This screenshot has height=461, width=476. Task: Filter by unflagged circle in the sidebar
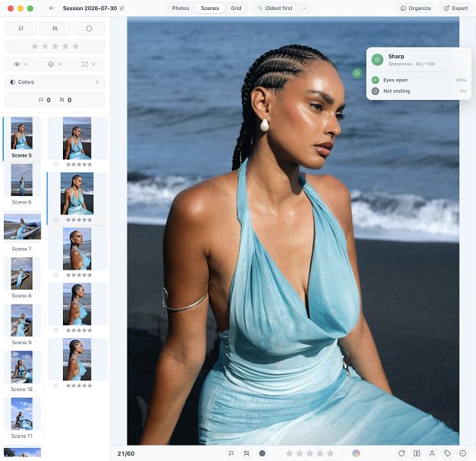(89, 28)
